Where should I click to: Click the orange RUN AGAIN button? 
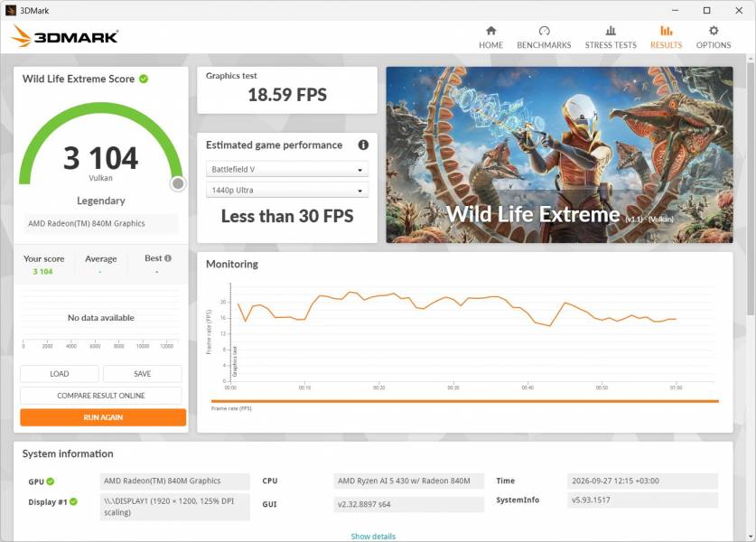click(103, 417)
